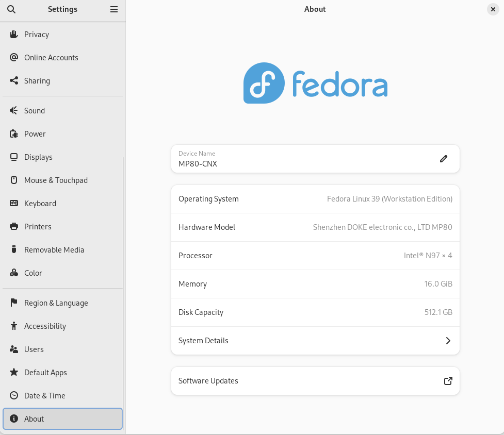
Task: Select the Color panel label
Action: (x=33, y=273)
